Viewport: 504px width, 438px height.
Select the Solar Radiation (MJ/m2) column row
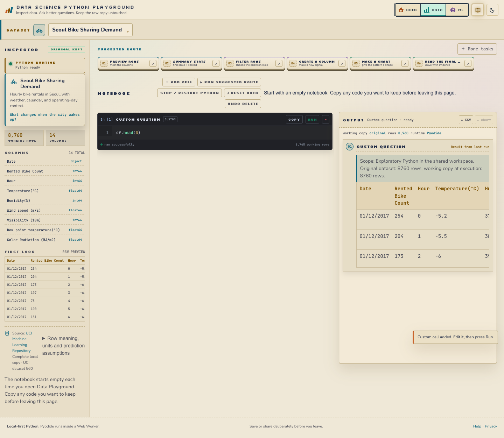(x=45, y=240)
